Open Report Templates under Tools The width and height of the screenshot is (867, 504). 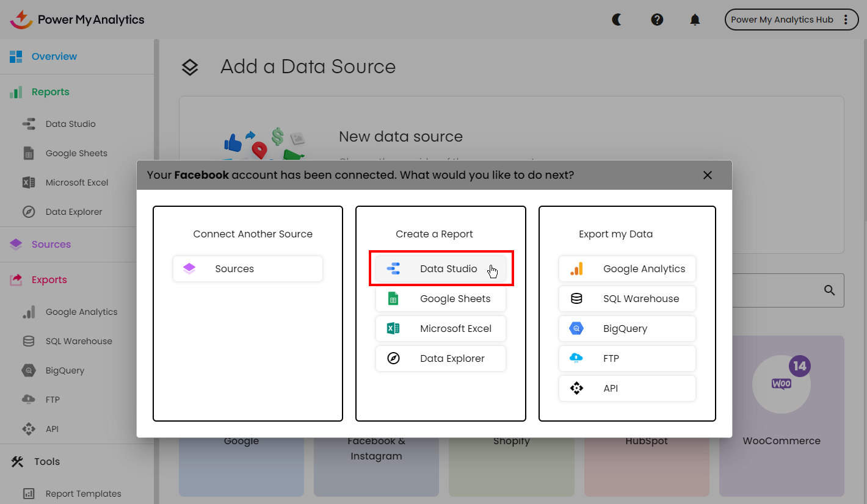(x=83, y=494)
